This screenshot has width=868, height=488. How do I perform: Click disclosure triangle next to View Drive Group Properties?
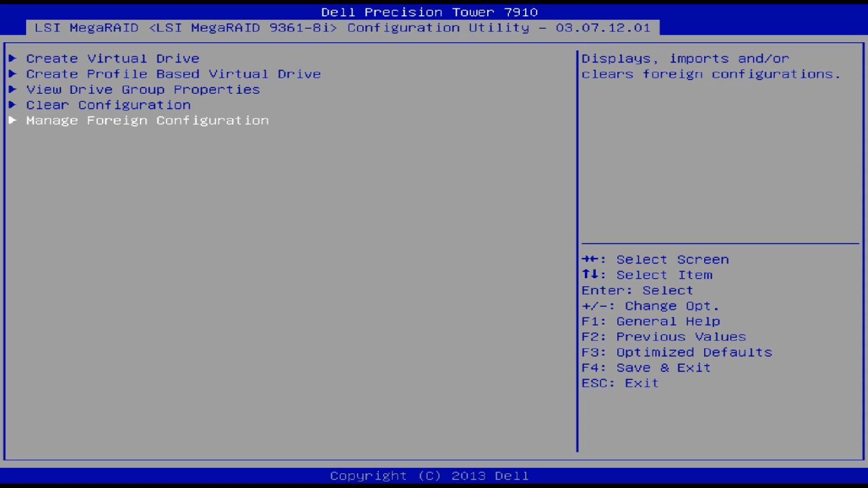[x=14, y=89]
